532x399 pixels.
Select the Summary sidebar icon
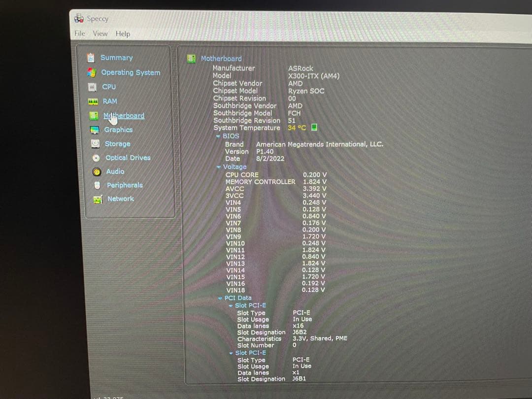91,58
